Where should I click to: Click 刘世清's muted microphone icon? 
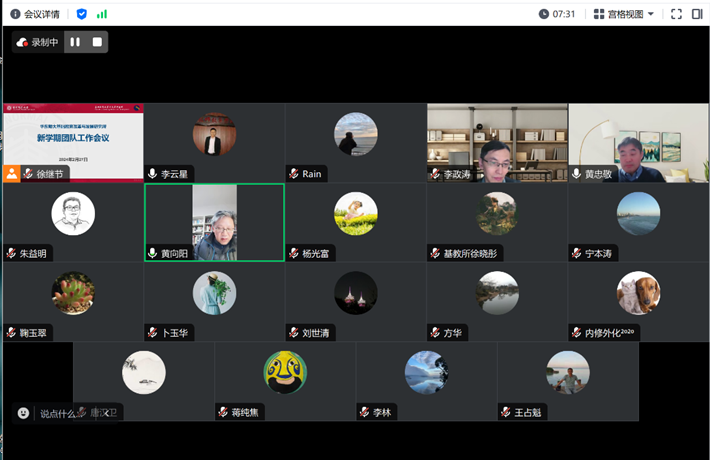294,333
